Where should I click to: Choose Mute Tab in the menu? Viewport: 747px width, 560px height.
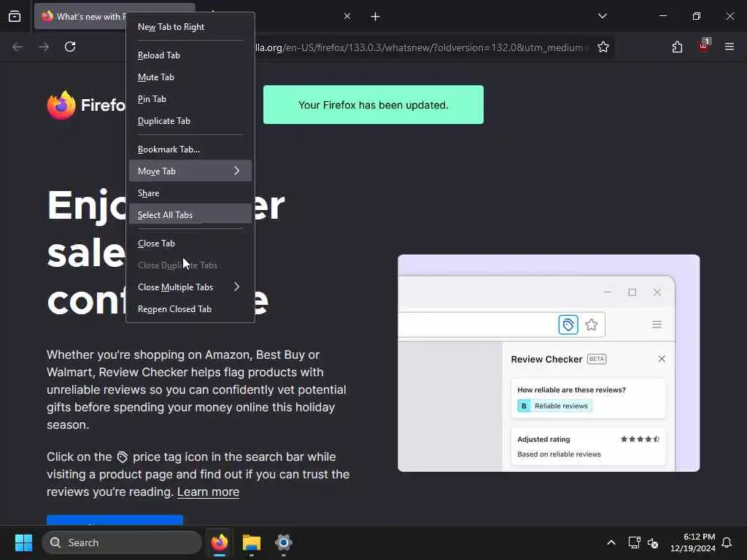(190, 77)
